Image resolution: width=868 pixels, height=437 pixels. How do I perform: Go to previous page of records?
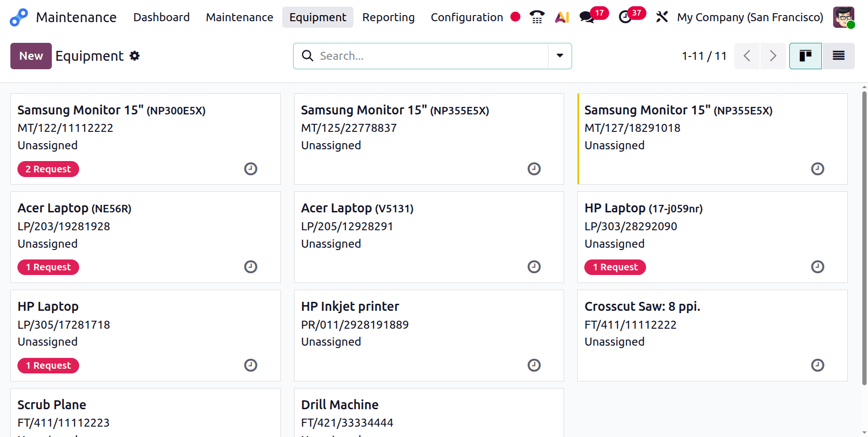[747, 56]
